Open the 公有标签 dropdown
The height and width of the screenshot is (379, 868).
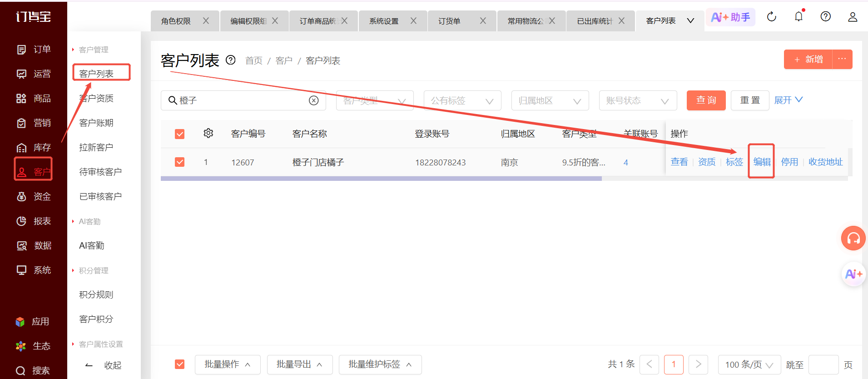click(x=462, y=100)
